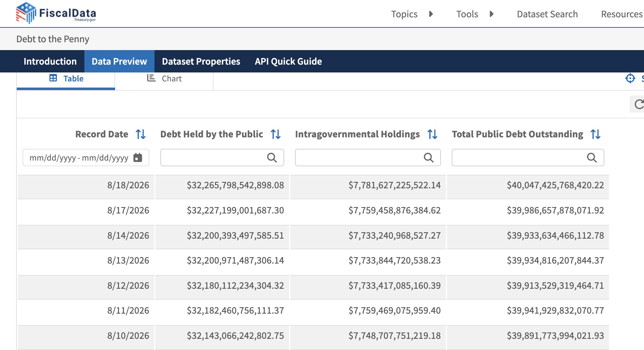The width and height of the screenshot is (644, 350).
Task: Sort Intragovernmental Holdings column arrows
Action: pos(432,134)
